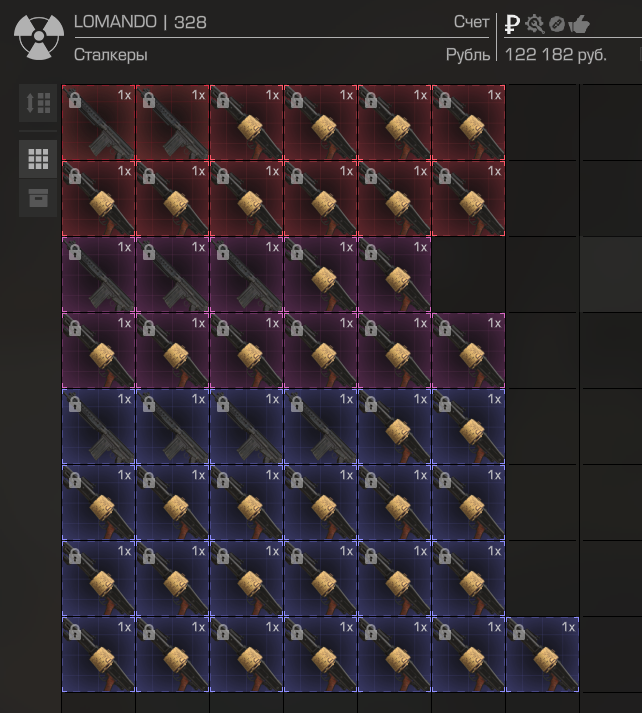
Task: Click the round bandage-style icon
Action: pyautogui.click(x=557, y=24)
